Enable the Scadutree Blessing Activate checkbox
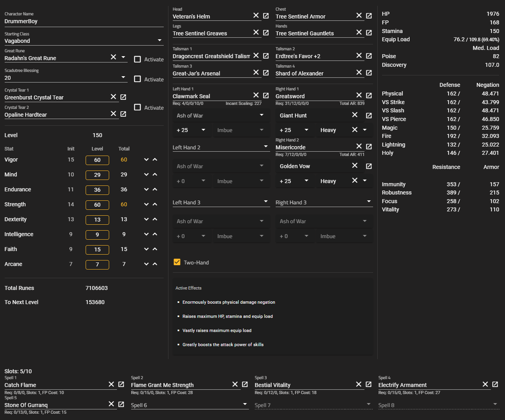The width and height of the screenshot is (505, 420). [137, 79]
